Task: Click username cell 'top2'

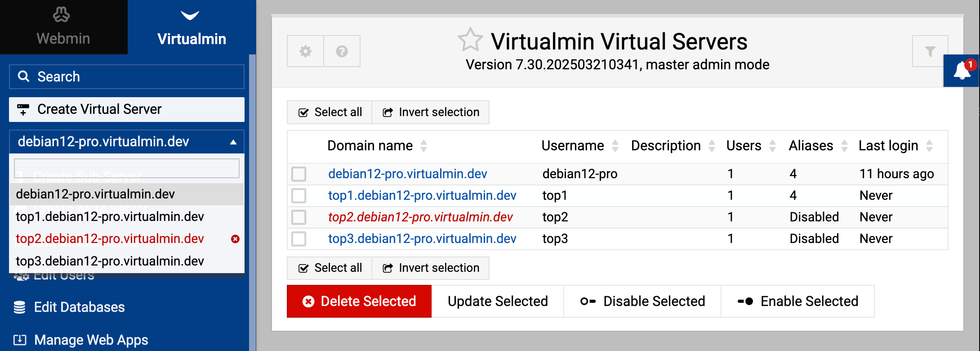Action: coord(555,217)
